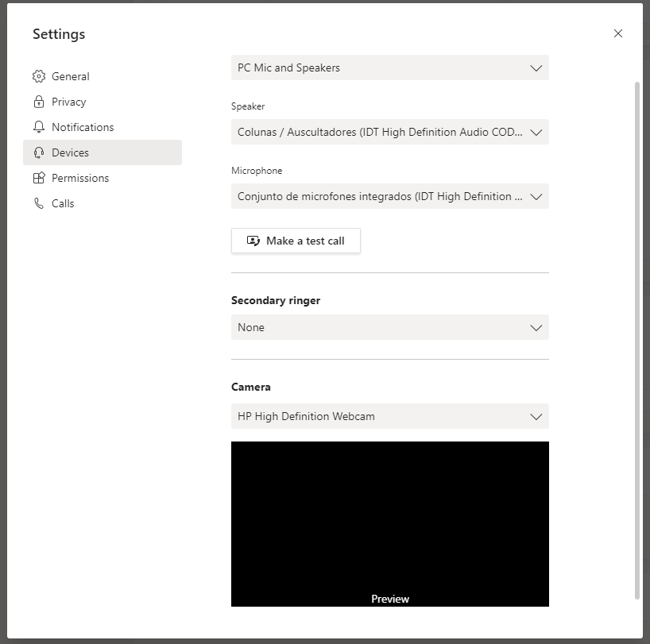Click the Privacy lock icon
650x644 pixels.
[39, 102]
